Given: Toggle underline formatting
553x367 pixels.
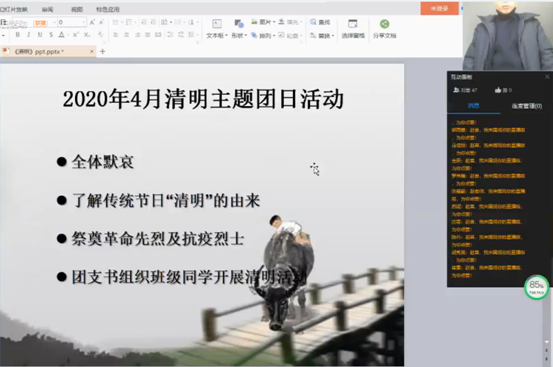Looking at the screenshot, I should coord(40,35).
